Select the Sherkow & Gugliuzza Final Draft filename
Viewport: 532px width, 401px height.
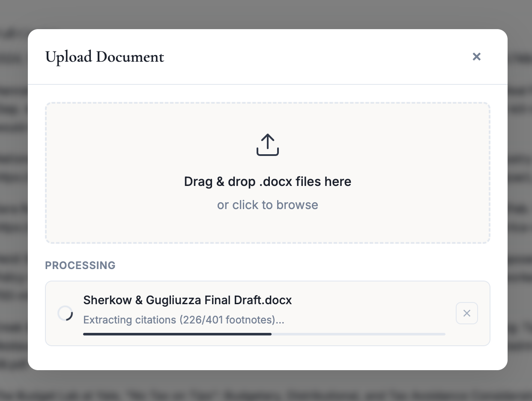[x=187, y=300]
